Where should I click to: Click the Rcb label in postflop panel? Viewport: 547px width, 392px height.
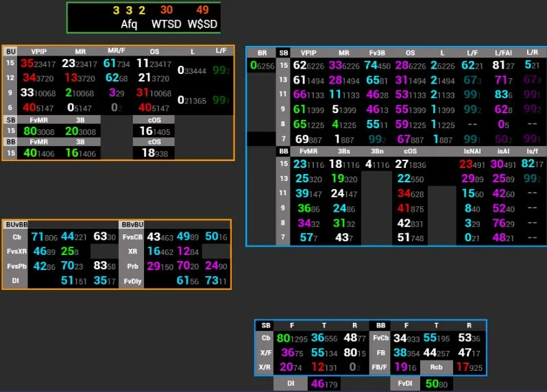click(436, 367)
